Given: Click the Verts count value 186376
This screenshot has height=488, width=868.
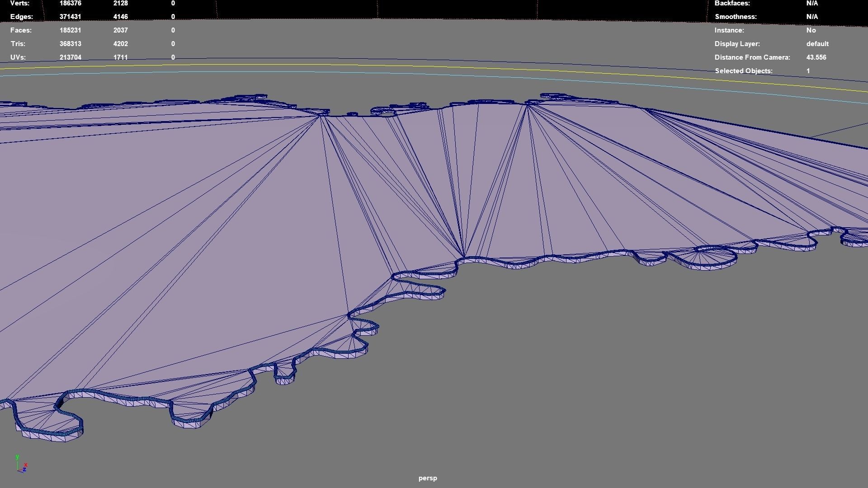Looking at the screenshot, I should [x=70, y=3].
